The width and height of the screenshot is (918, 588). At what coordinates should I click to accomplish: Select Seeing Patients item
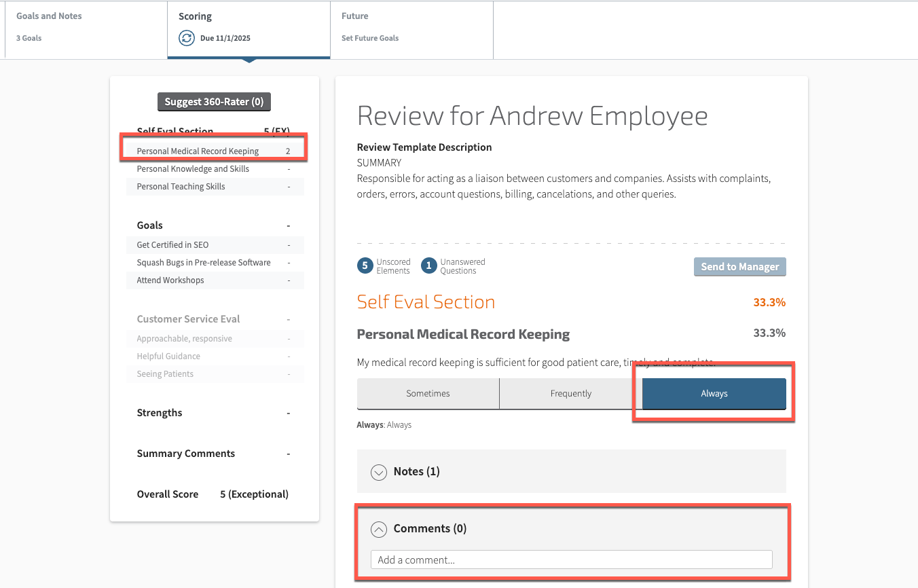pyautogui.click(x=215, y=374)
